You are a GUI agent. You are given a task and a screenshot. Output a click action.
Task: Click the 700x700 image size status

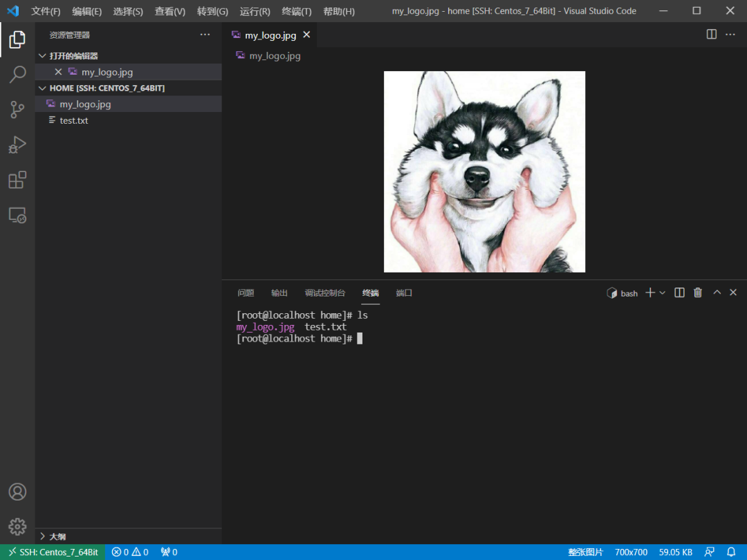(x=631, y=552)
